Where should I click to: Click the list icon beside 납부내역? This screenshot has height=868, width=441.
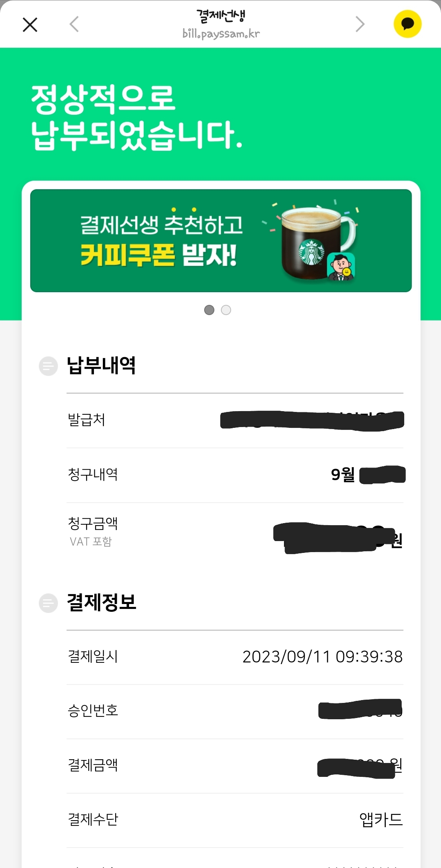[x=48, y=366]
